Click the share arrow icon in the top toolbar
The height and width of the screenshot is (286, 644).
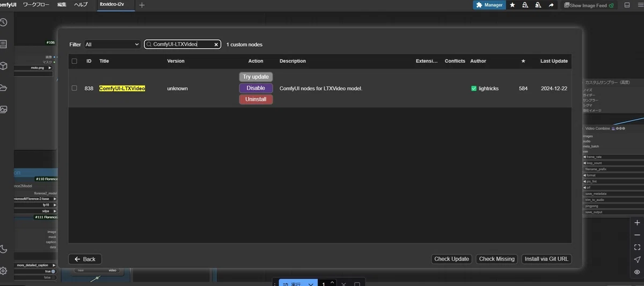pyautogui.click(x=551, y=5)
